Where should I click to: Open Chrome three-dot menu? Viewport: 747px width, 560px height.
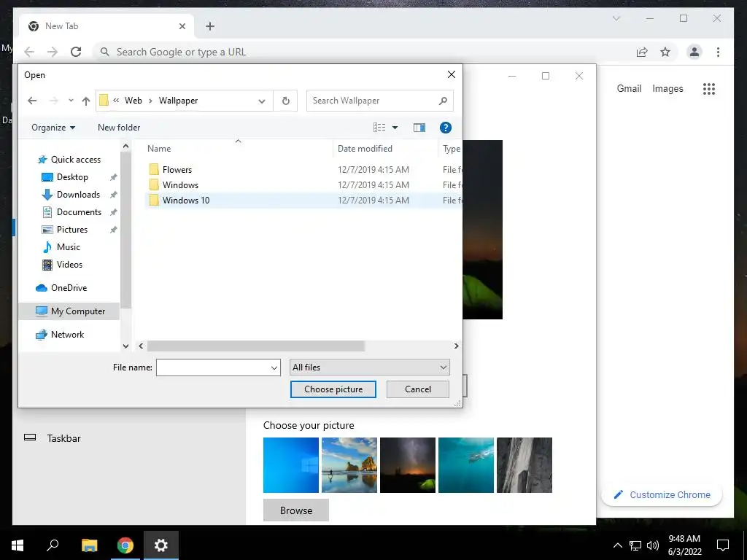(718, 52)
